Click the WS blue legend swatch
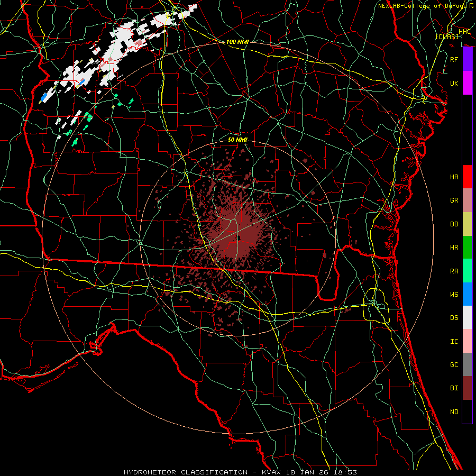476x476 pixels. [x=467, y=294]
